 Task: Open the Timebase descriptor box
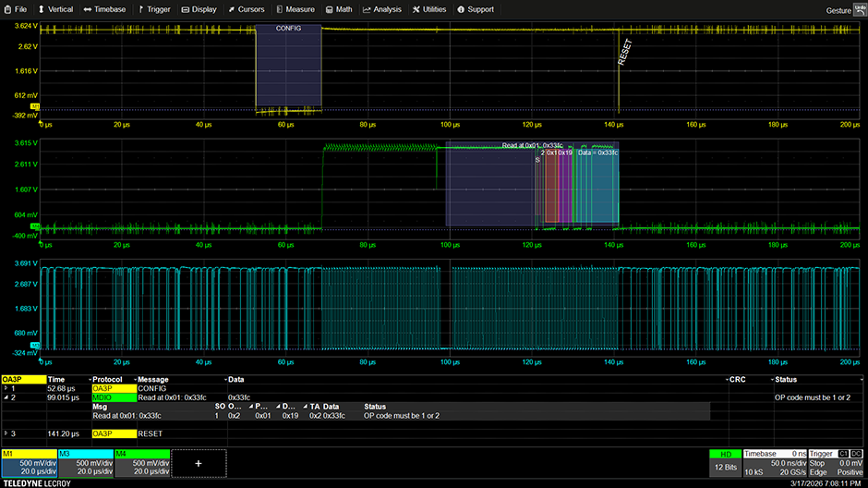pos(774,463)
